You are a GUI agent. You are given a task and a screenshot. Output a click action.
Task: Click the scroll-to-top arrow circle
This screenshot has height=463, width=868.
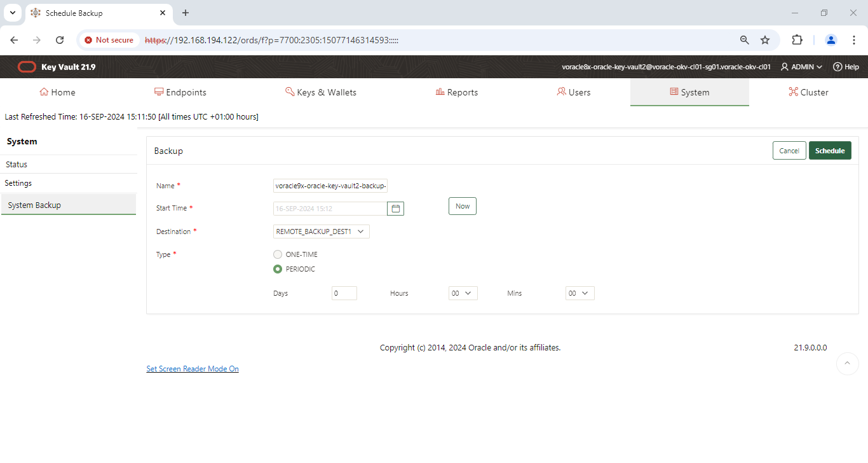pos(848,364)
